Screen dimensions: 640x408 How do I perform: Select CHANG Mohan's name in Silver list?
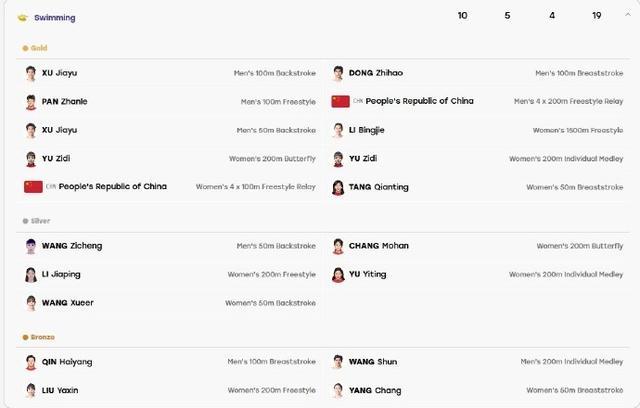[x=379, y=246]
